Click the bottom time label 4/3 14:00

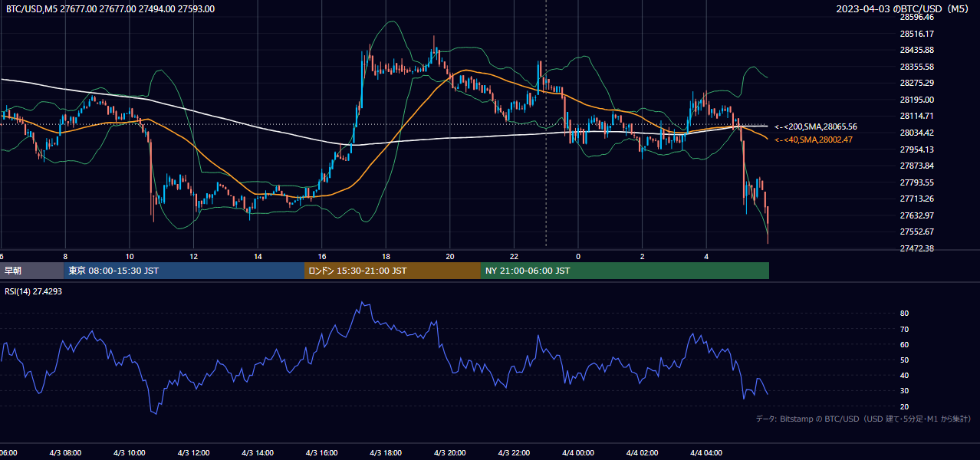click(x=258, y=453)
